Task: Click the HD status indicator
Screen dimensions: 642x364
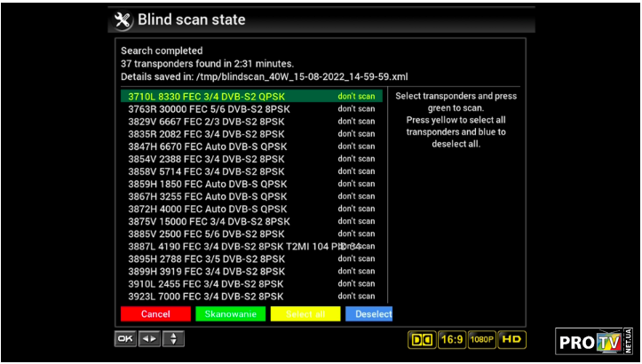Action: click(511, 339)
